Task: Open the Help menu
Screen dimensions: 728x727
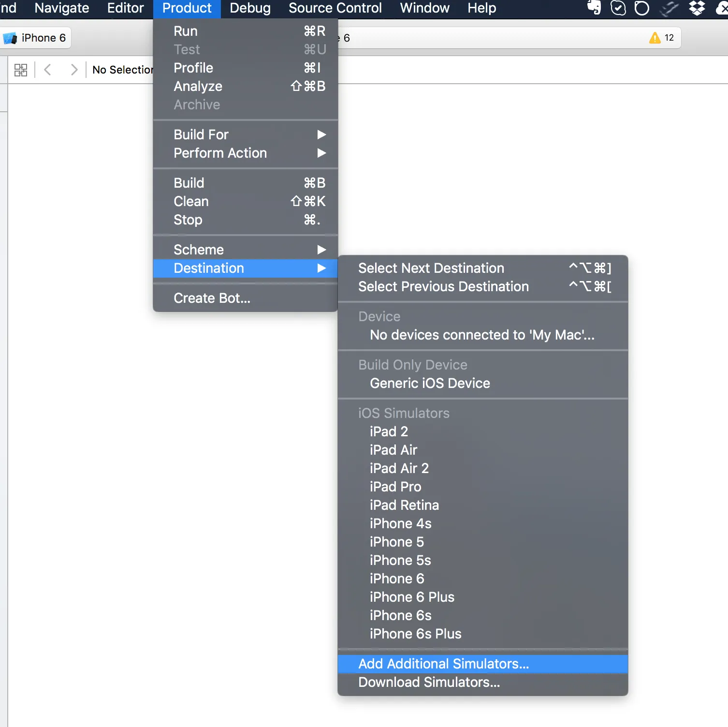Action: [x=482, y=8]
